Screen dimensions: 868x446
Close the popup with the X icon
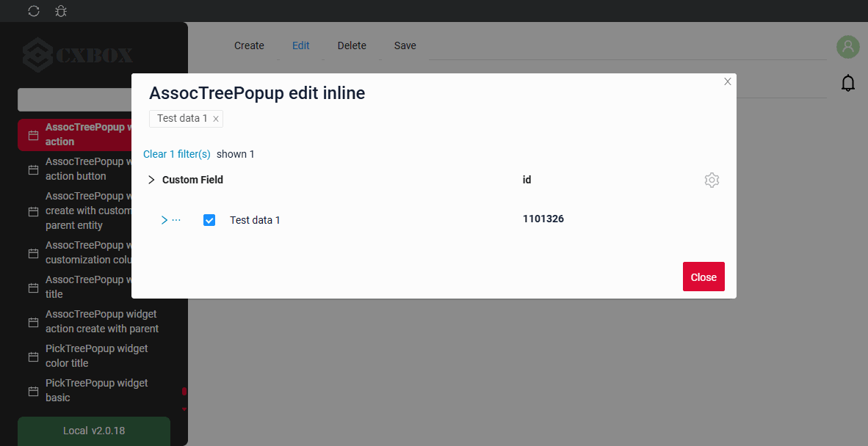pyautogui.click(x=728, y=82)
